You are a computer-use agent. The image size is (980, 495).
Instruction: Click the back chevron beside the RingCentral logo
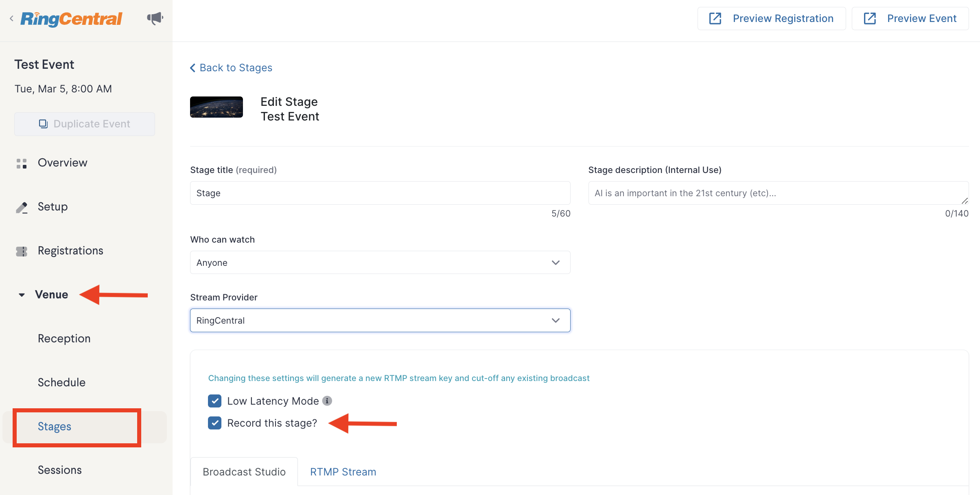pos(11,18)
